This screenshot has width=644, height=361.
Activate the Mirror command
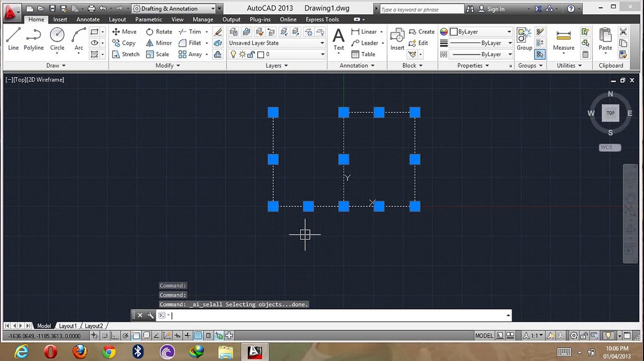click(x=159, y=43)
